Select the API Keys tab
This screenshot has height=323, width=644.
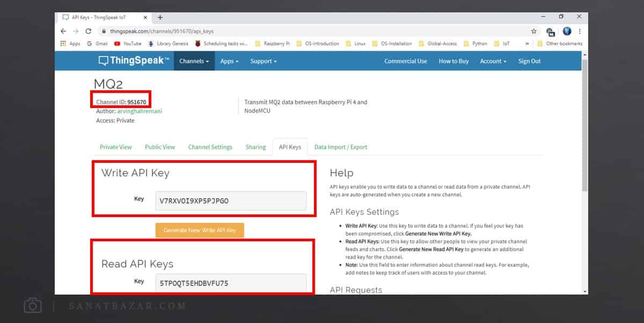(290, 147)
